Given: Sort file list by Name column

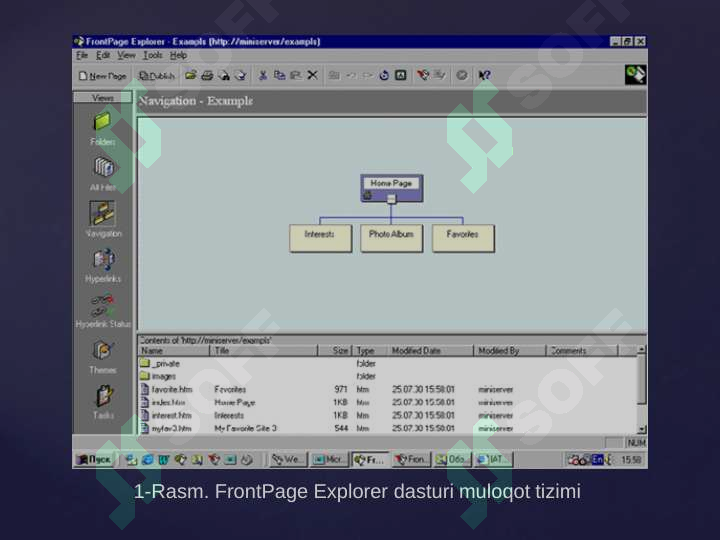Looking at the screenshot, I should [x=174, y=351].
